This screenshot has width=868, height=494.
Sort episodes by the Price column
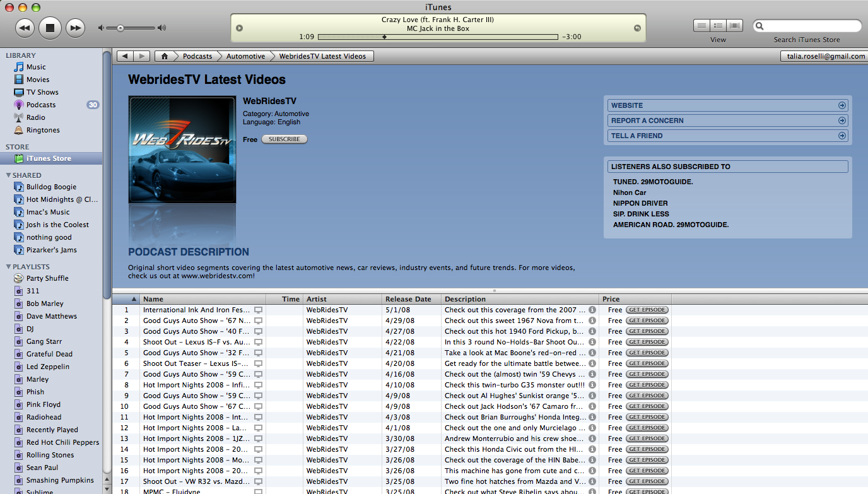(635, 299)
